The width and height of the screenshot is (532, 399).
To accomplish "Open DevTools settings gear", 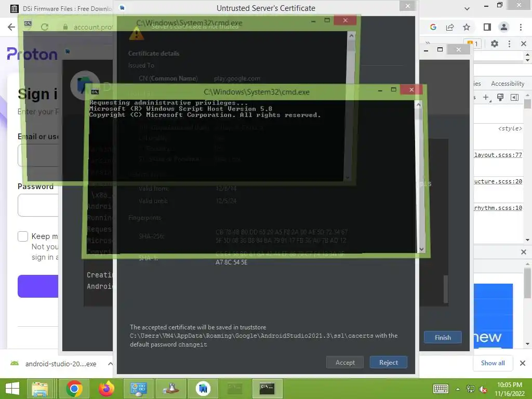I will point(495,44).
